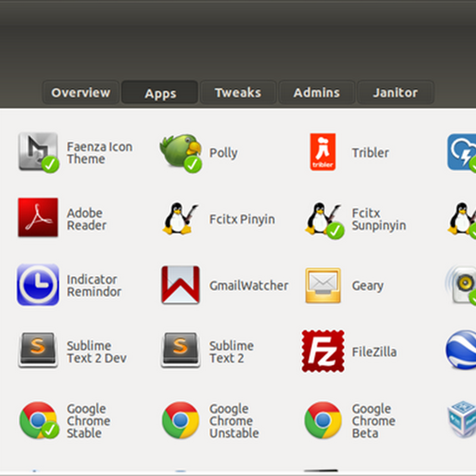The image size is (476, 476).
Task: Switch to the Overview tab
Action: coord(80,93)
